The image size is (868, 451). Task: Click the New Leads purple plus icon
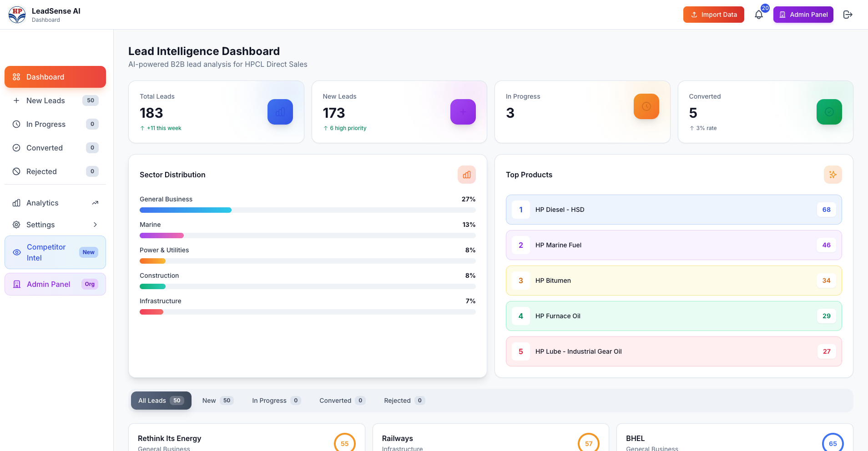pos(463,112)
